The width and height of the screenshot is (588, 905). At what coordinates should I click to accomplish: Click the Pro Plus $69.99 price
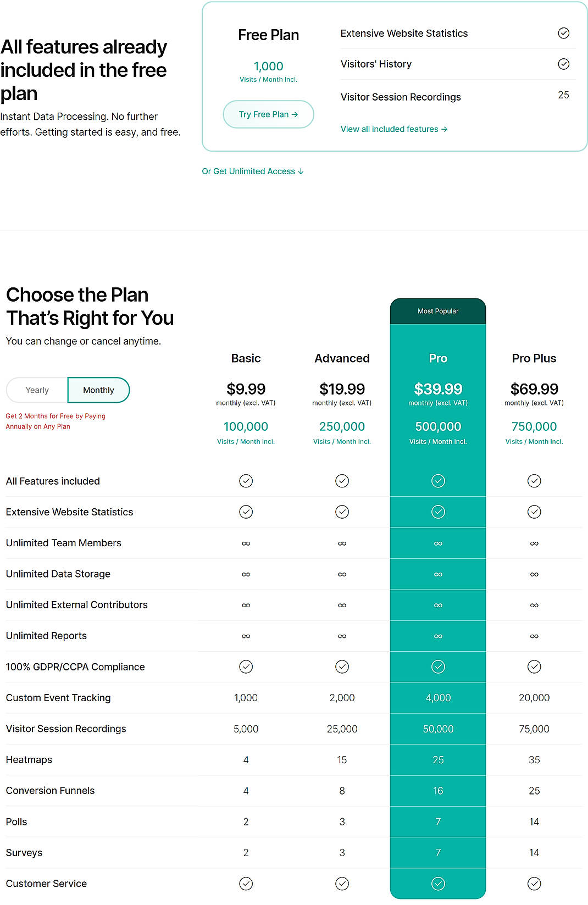[x=534, y=388]
